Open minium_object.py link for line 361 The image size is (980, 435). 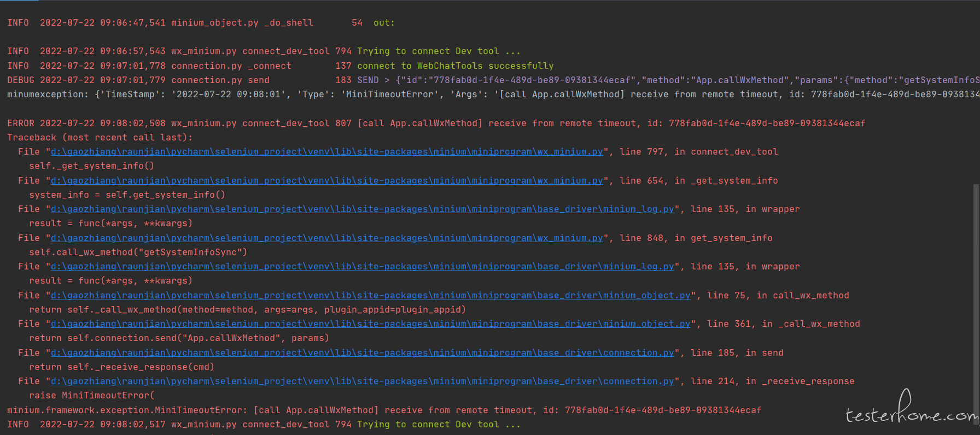[x=371, y=324]
